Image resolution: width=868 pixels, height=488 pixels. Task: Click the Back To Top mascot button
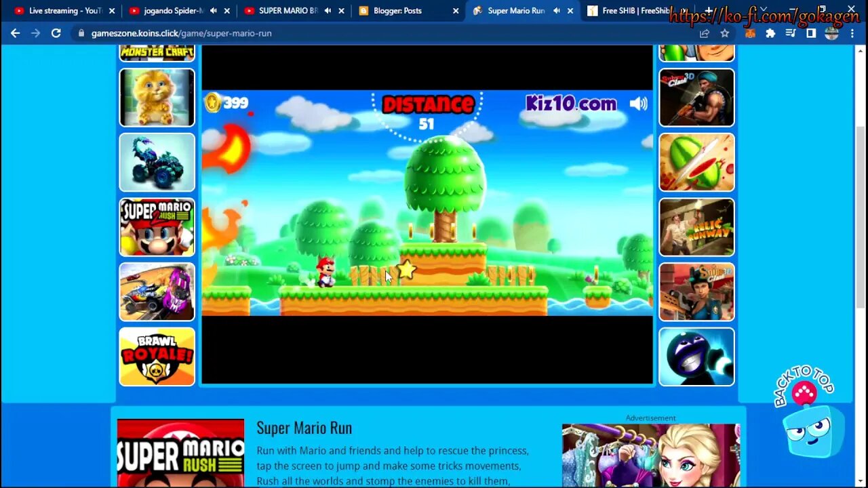[x=808, y=413]
